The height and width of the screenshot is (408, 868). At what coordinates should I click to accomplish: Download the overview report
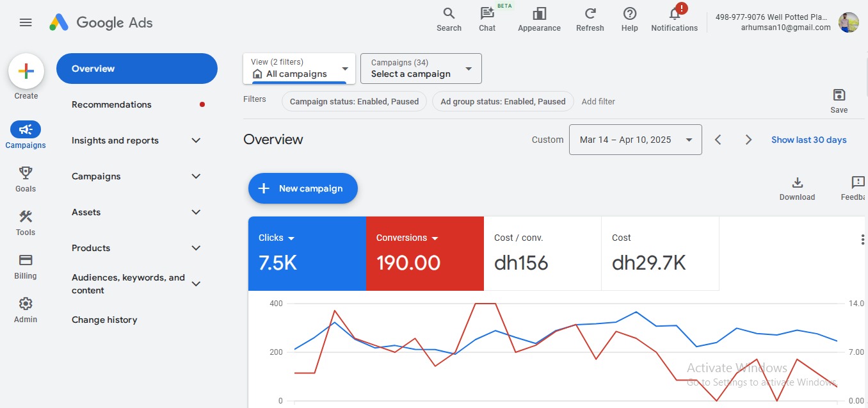pos(797,183)
